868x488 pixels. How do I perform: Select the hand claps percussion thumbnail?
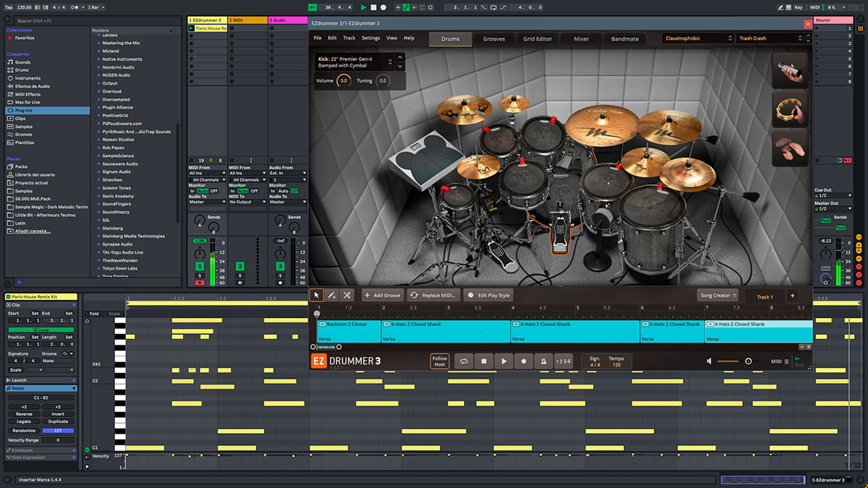790,148
